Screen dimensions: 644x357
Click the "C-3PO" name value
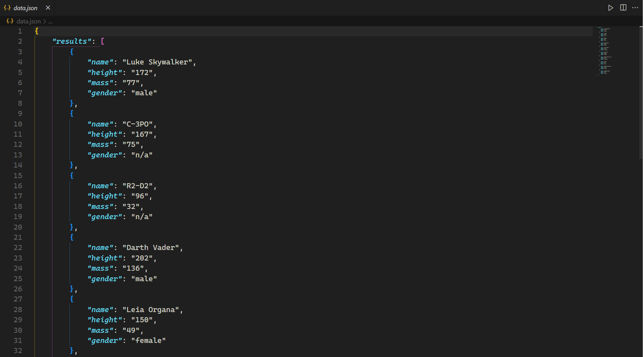click(x=138, y=124)
